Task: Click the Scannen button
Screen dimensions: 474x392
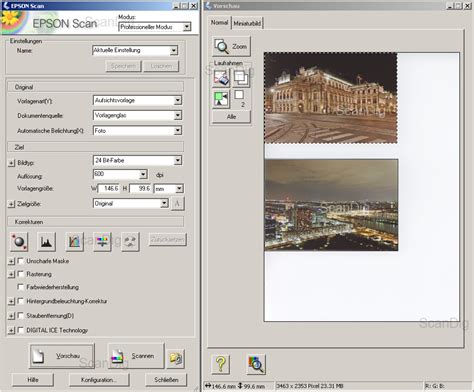Action: [136, 356]
